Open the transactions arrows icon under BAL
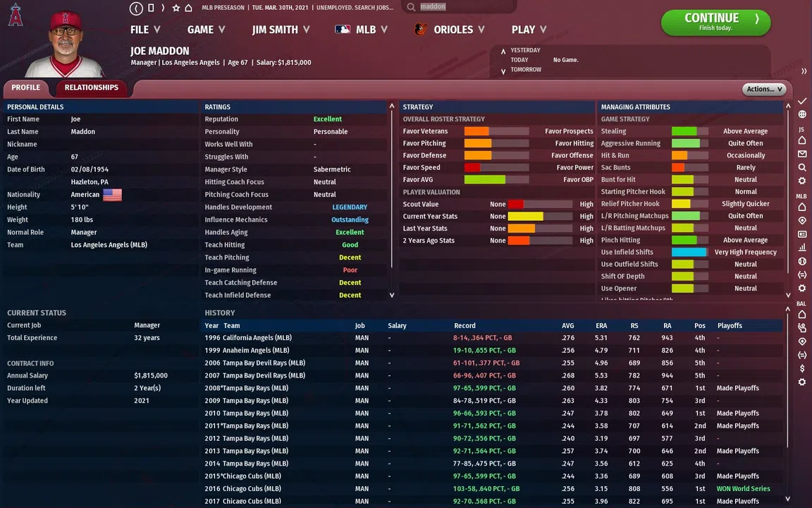The image size is (812, 508). [801, 355]
